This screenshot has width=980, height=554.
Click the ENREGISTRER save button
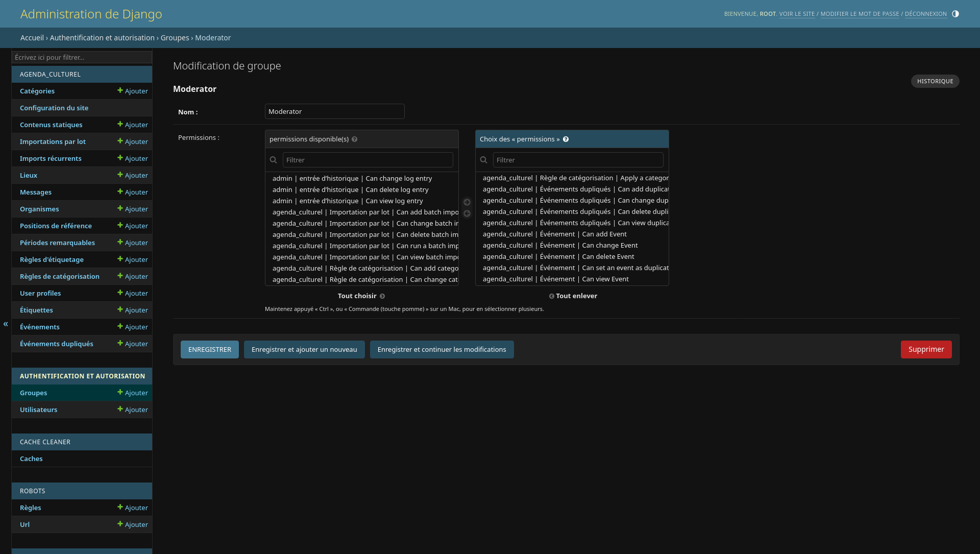click(x=210, y=349)
